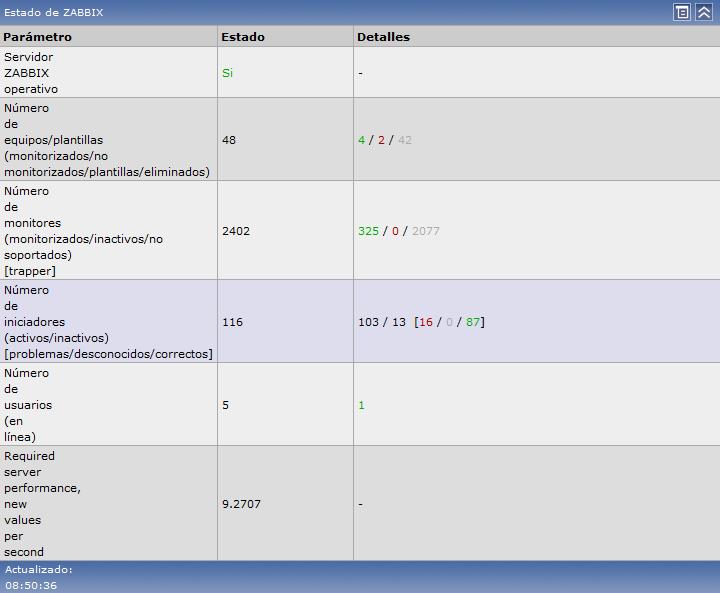Click the gray 2077 unsupported items value

click(x=425, y=231)
